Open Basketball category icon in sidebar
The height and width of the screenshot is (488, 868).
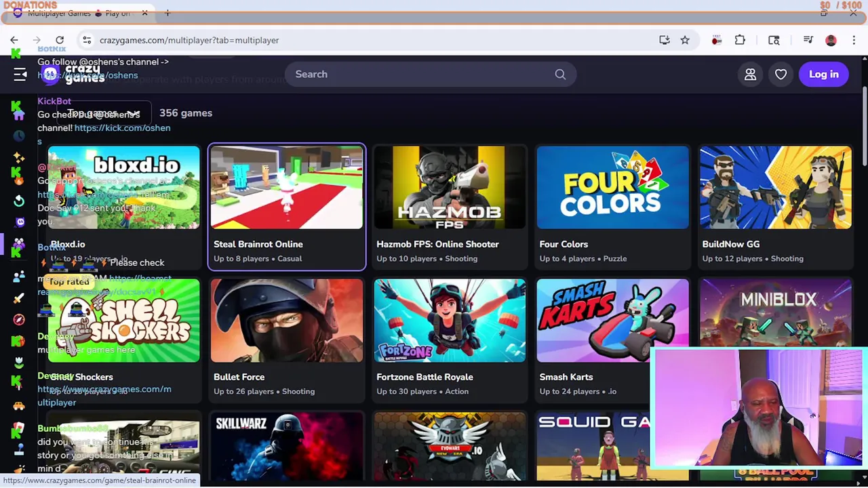coord(19,341)
